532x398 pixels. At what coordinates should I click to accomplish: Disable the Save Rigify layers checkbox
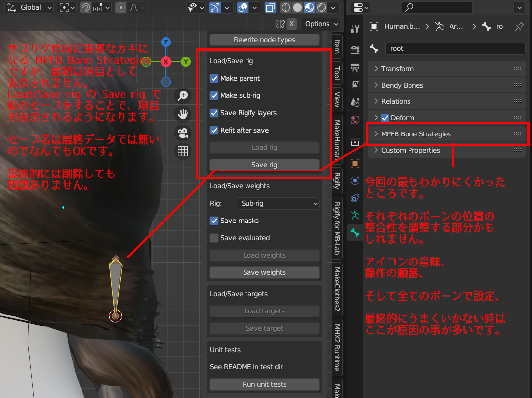pyautogui.click(x=214, y=113)
